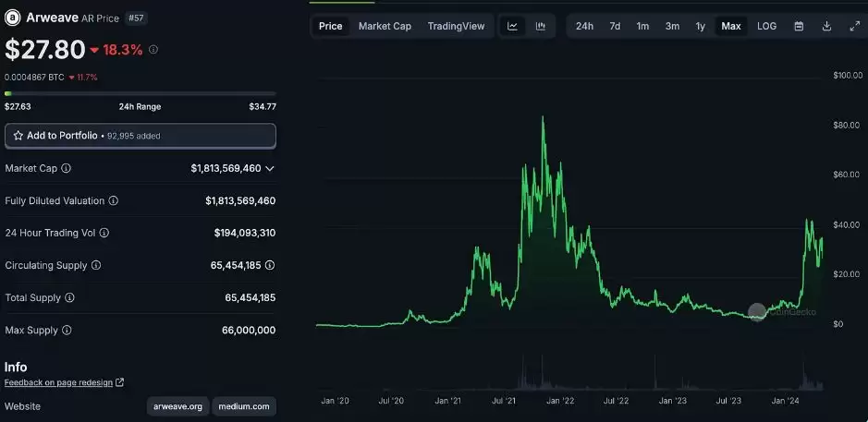The width and height of the screenshot is (868, 422).
Task: Expand chart to fullscreen
Action: pyautogui.click(x=854, y=26)
